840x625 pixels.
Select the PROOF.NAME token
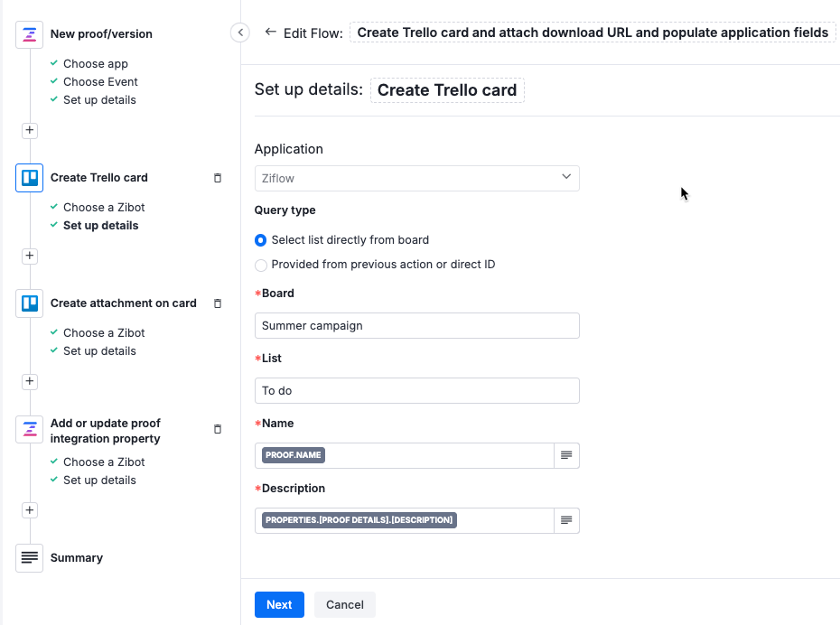[293, 454]
